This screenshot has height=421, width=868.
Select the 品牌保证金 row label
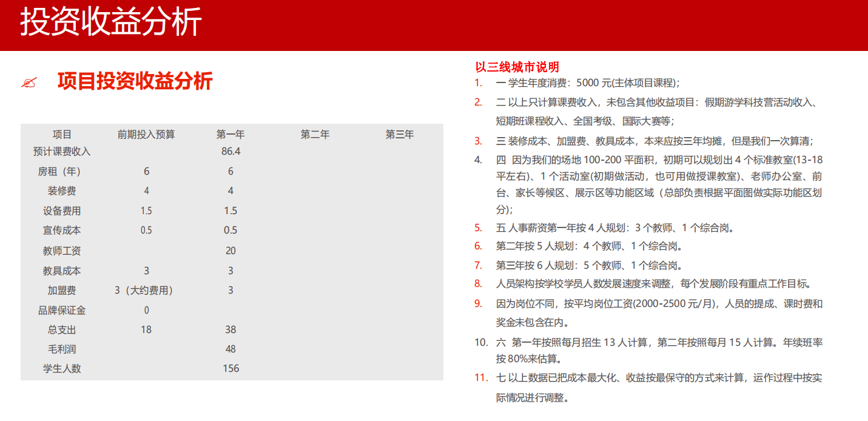(x=62, y=311)
